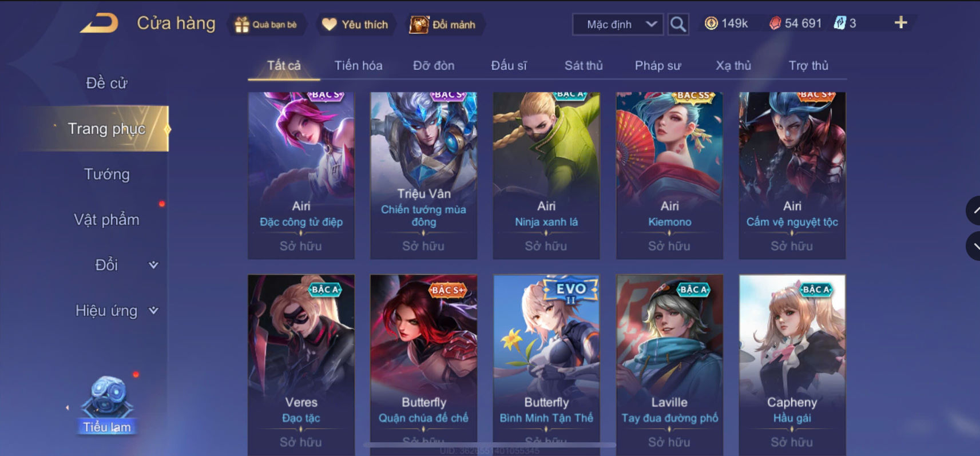The width and height of the screenshot is (980, 456).
Task: Select Vật phẩm in the sidebar
Action: point(106,220)
